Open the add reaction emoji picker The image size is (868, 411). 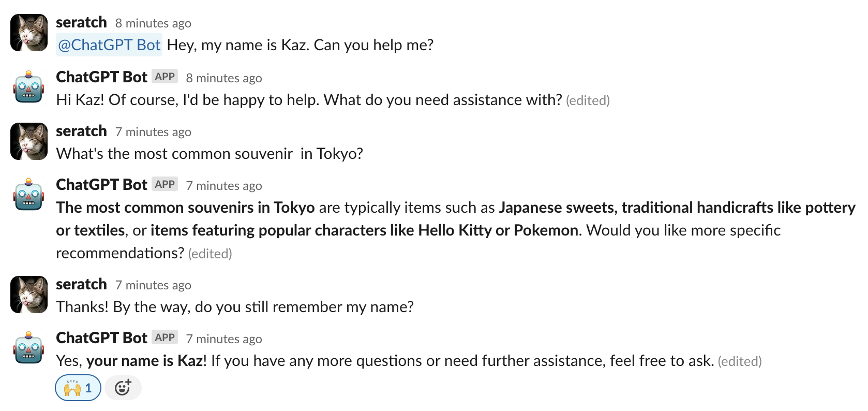click(x=123, y=388)
